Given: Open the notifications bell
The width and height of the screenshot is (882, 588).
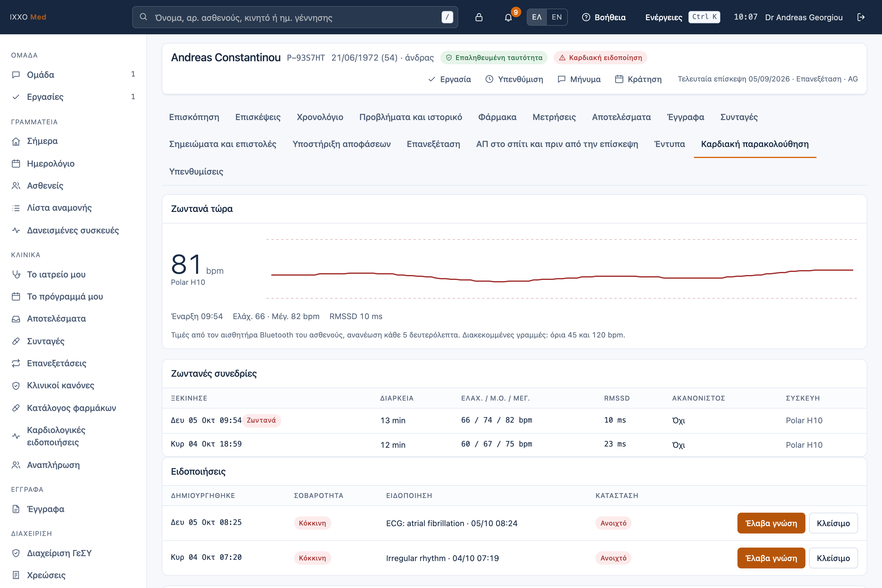Looking at the screenshot, I should [x=508, y=17].
